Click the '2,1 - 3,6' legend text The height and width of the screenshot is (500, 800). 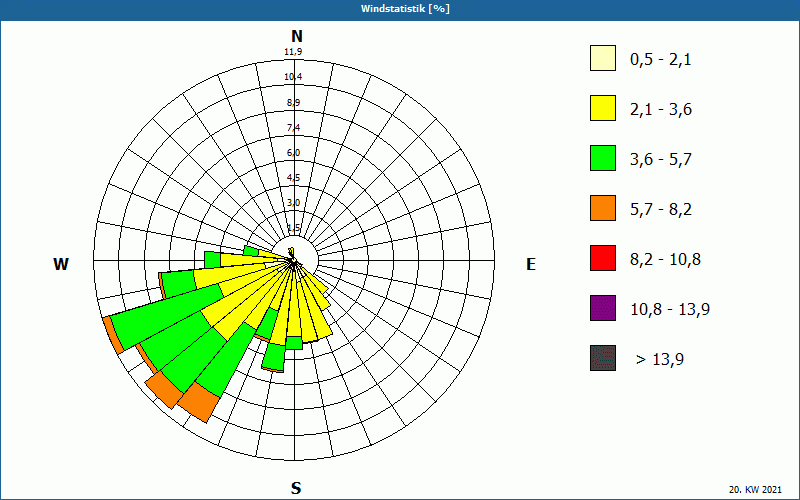pos(661,110)
